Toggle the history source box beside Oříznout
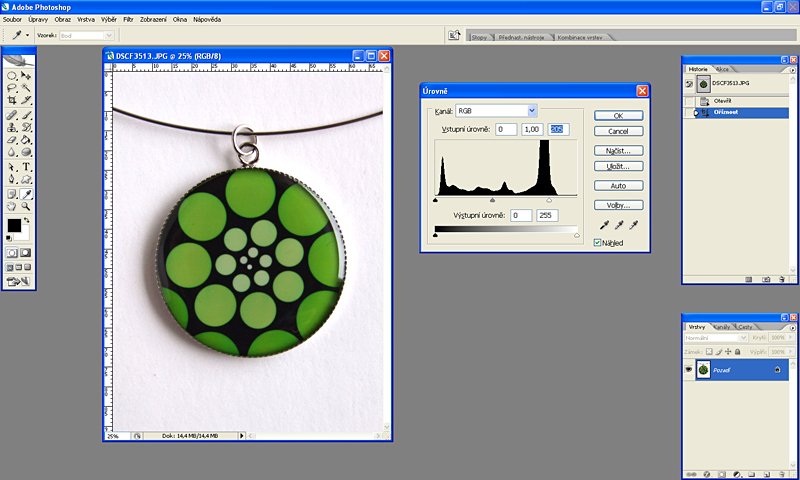 pyautogui.click(x=689, y=113)
